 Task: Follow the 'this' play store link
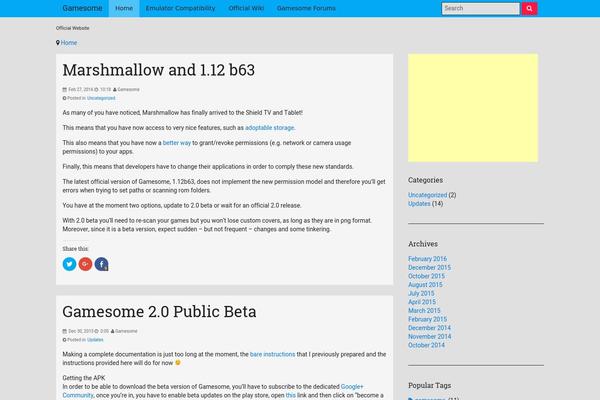(x=291, y=395)
